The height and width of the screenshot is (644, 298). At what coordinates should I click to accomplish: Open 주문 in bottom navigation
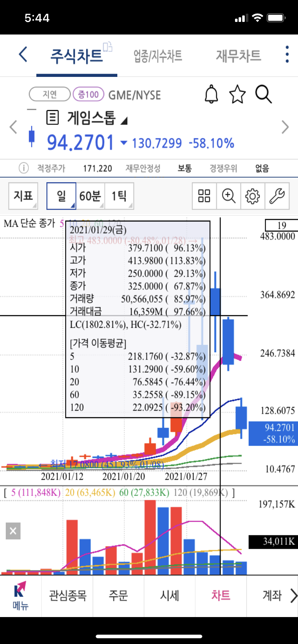pos(118,595)
